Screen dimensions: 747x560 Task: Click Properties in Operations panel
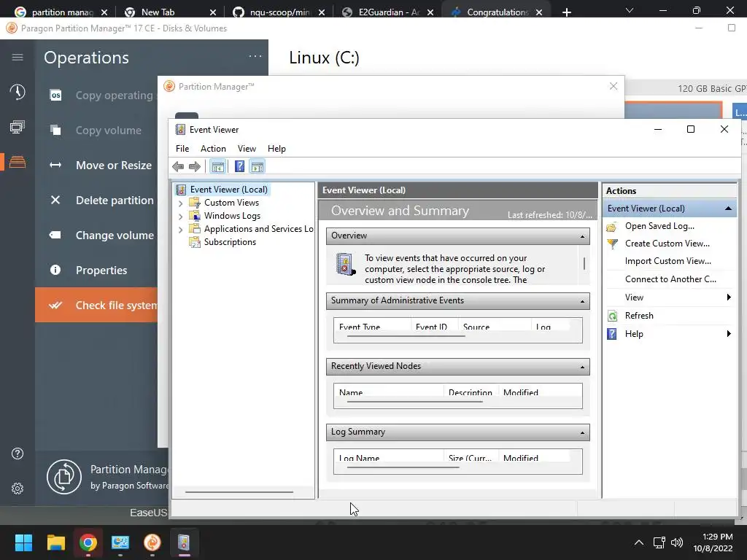(x=96, y=270)
